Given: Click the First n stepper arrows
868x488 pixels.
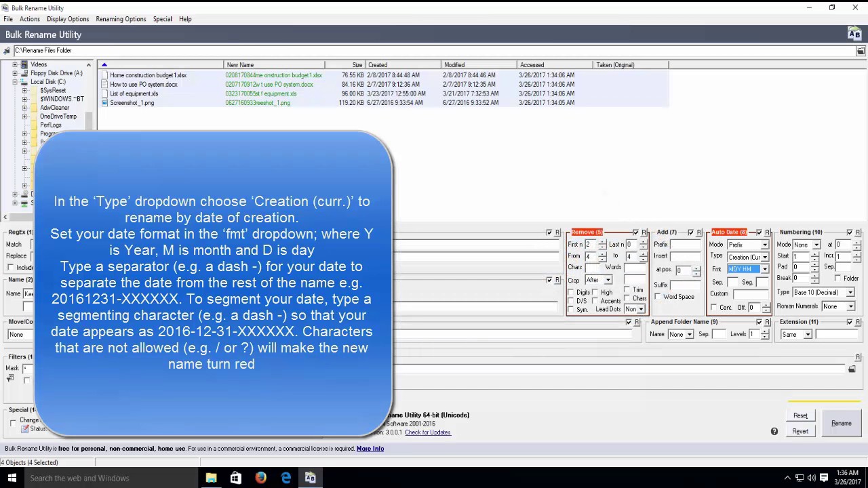Looking at the screenshot, I should 602,245.
